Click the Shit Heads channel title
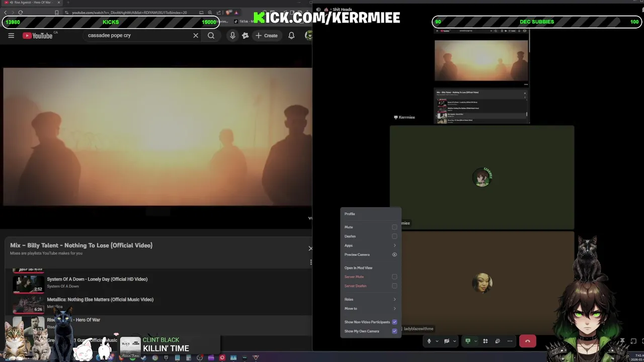644x362 pixels. 342,10
